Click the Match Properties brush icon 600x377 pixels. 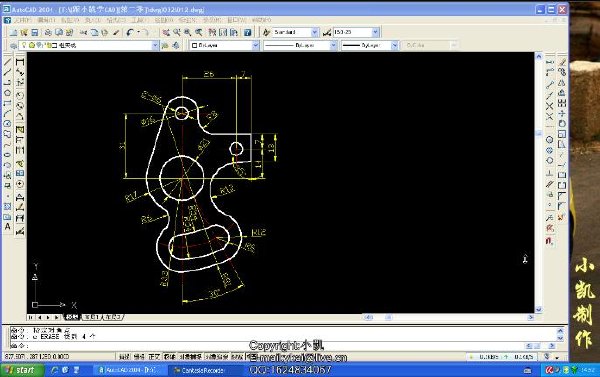point(116,33)
